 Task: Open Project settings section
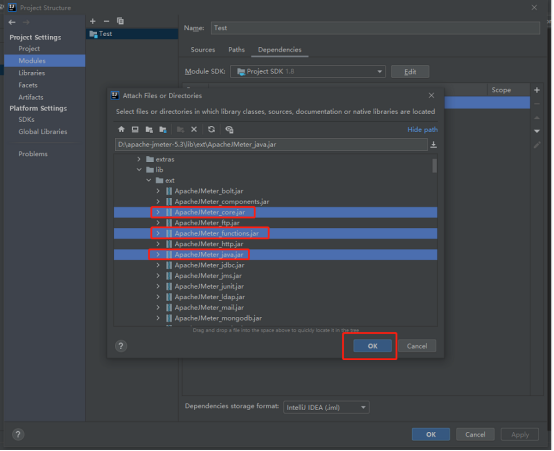point(29,48)
